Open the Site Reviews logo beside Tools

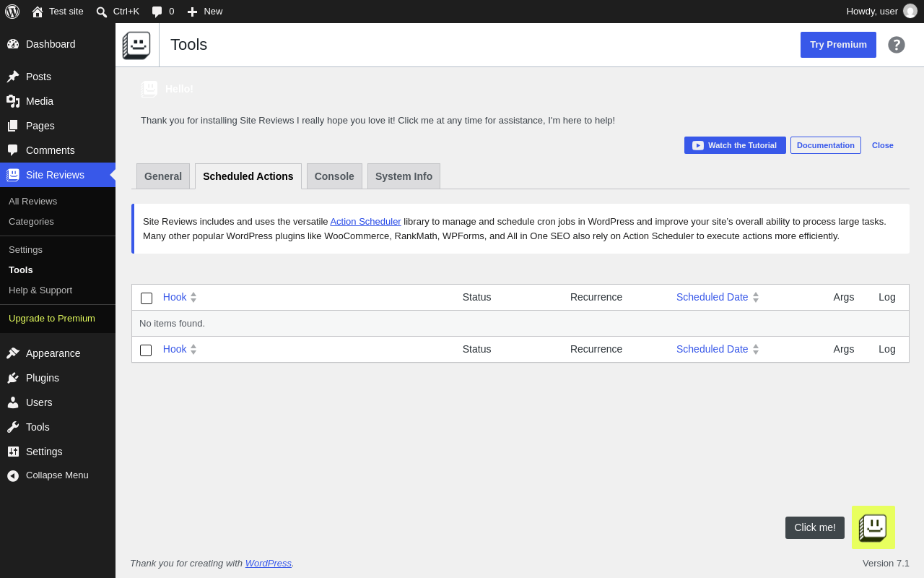136,45
